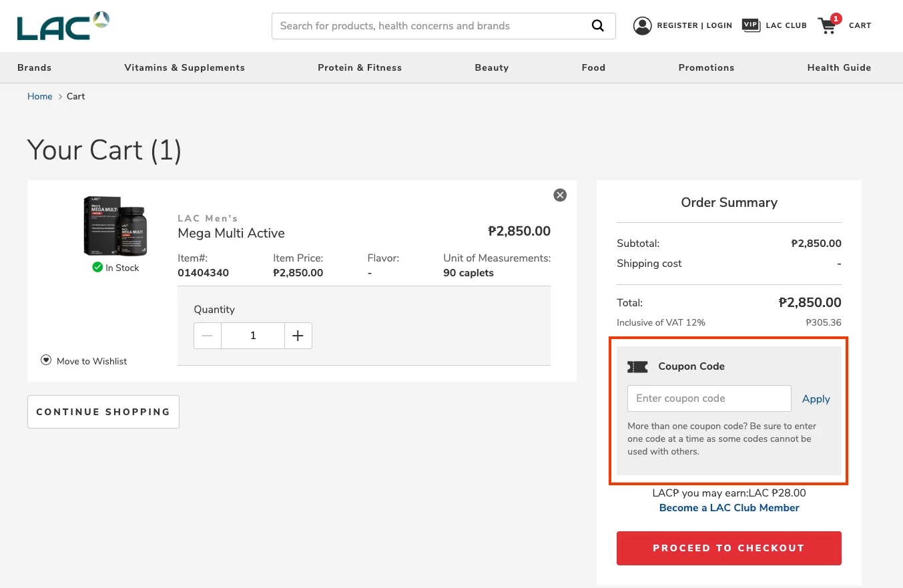Click the LAC logo
Screen dimensions: 903x588
63,25
